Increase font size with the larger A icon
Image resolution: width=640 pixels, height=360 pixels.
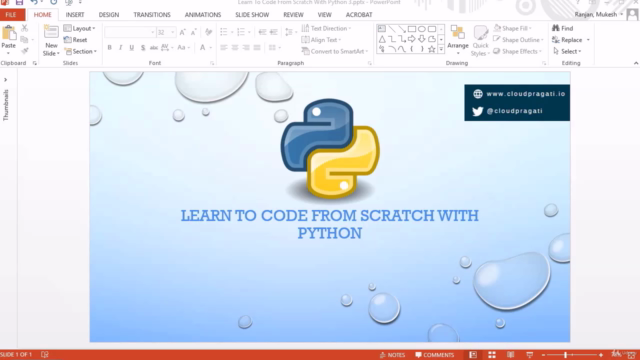pyautogui.click(x=182, y=32)
